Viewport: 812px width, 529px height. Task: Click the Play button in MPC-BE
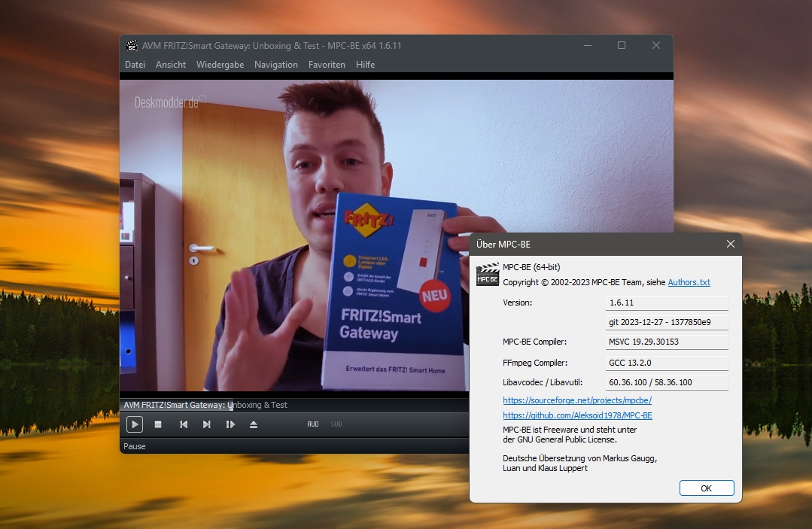pyautogui.click(x=135, y=424)
